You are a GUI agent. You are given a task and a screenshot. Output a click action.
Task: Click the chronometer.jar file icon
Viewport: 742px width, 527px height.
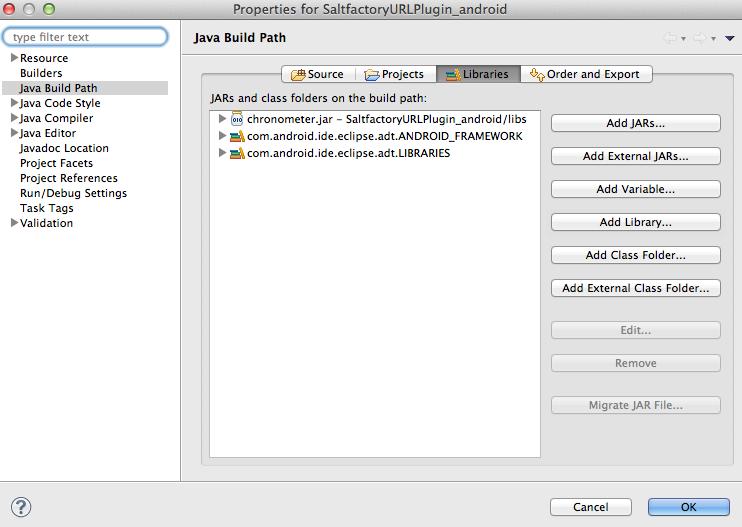pos(237,119)
